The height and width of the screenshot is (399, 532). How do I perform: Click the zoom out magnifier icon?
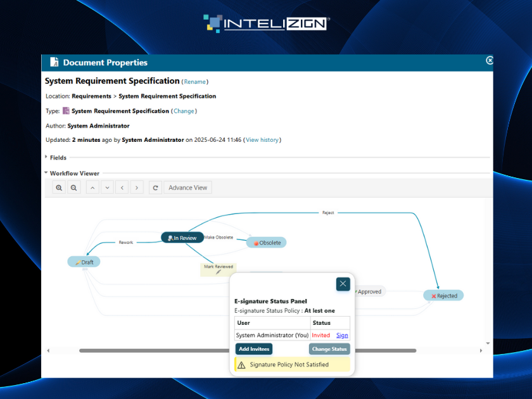[74, 187]
